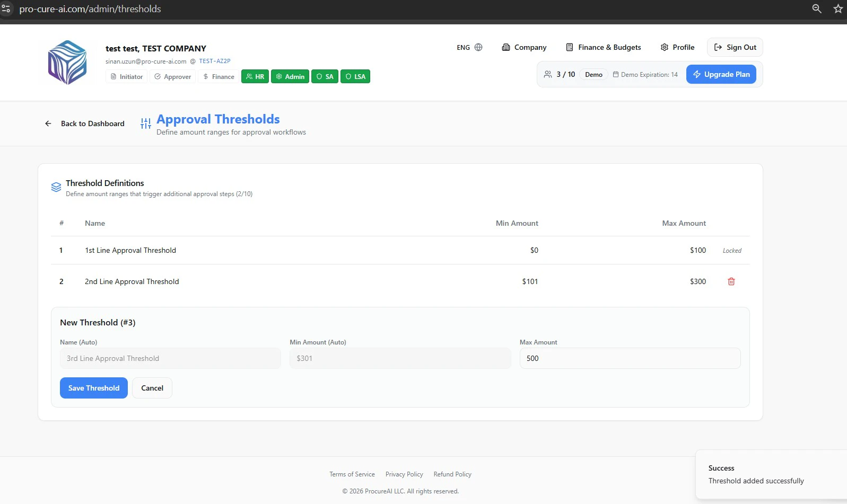
Task: Click the Upgrade Plan button
Action: click(721, 74)
